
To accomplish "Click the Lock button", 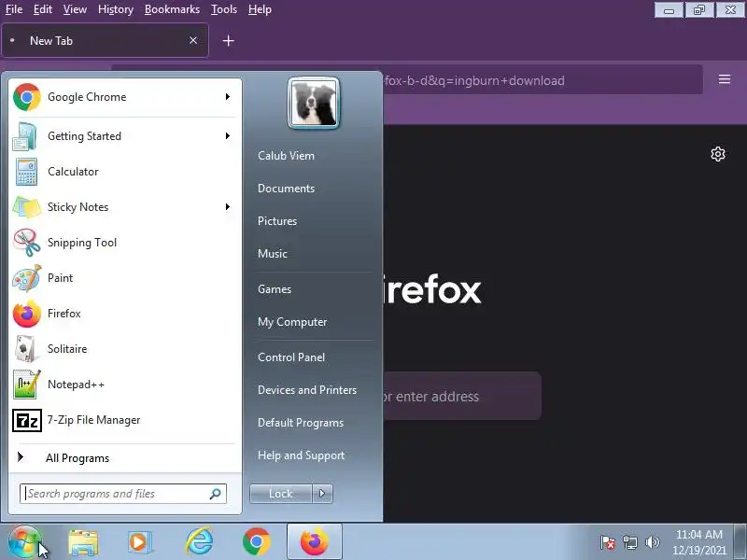I will pyautogui.click(x=281, y=494).
